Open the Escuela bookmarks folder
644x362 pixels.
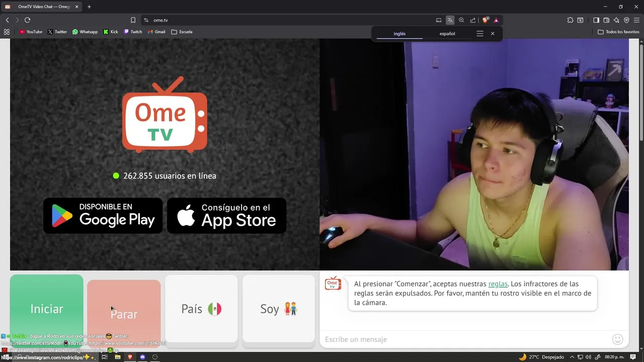click(x=182, y=32)
